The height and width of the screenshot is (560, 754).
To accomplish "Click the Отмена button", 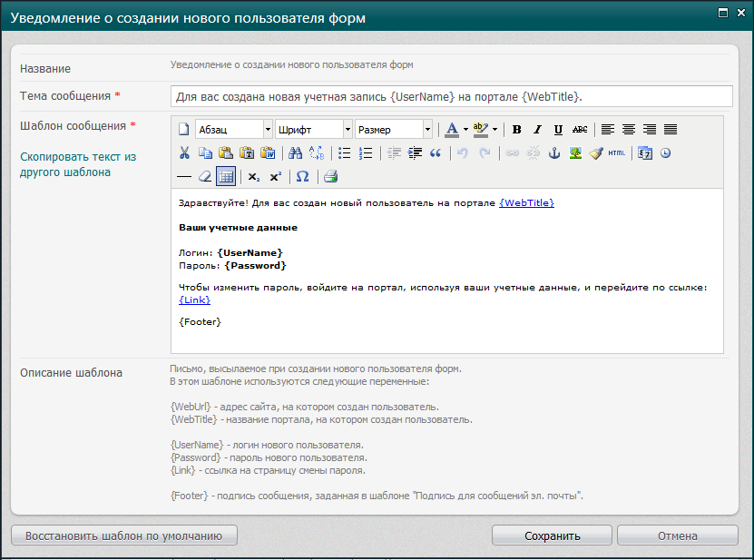I will tap(678, 535).
